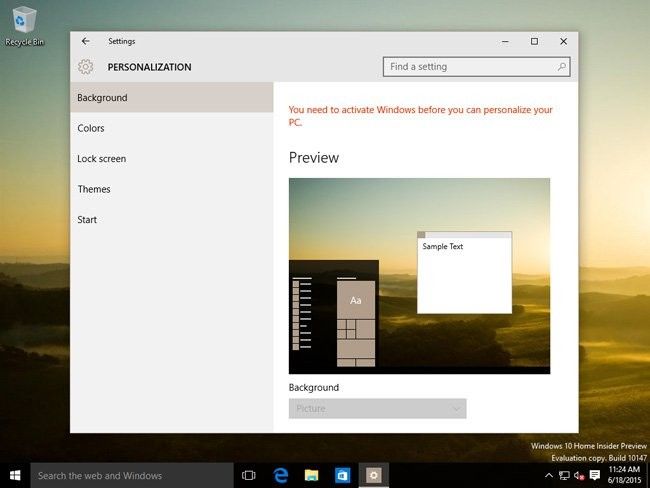Click the taskbar clock and date

click(x=624, y=475)
